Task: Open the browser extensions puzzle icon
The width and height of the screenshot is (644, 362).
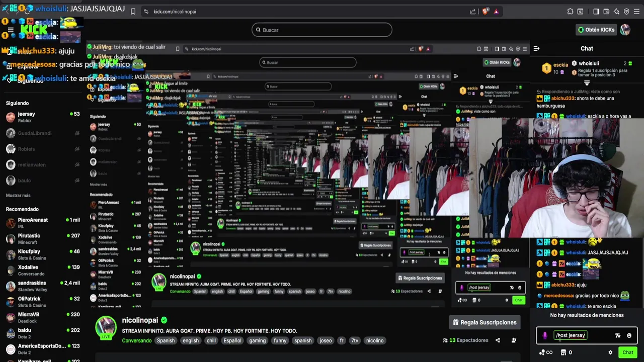Action: (570, 12)
